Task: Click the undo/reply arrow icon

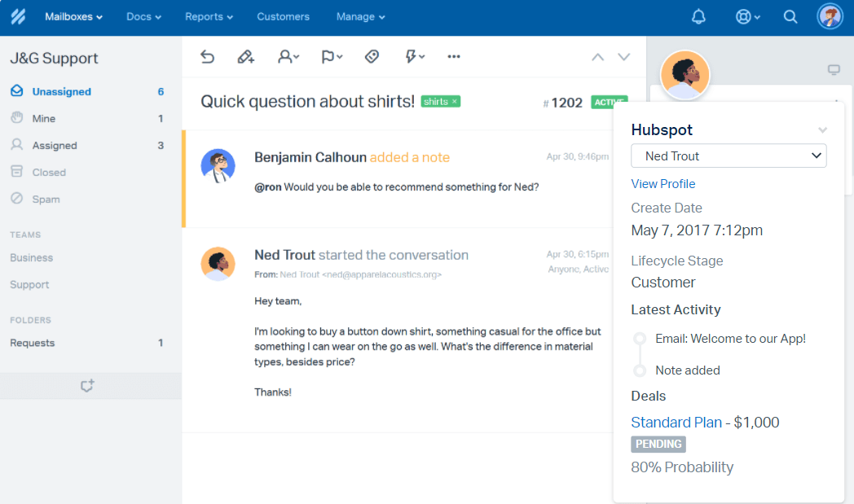Action: (x=208, y=56)
